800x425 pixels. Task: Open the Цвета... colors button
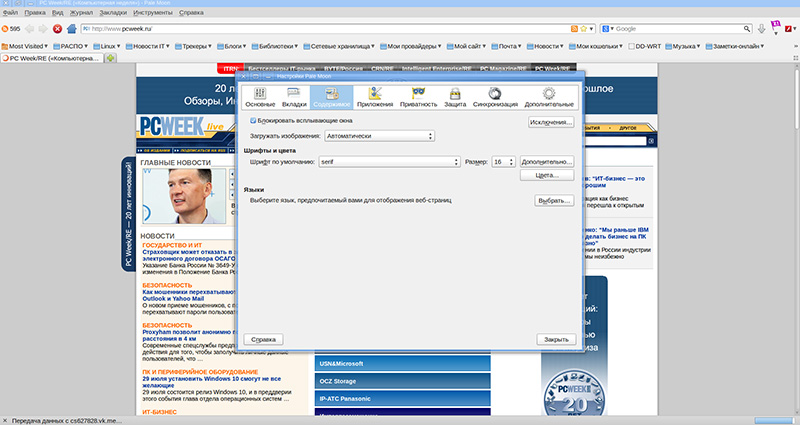click(547, 175)
